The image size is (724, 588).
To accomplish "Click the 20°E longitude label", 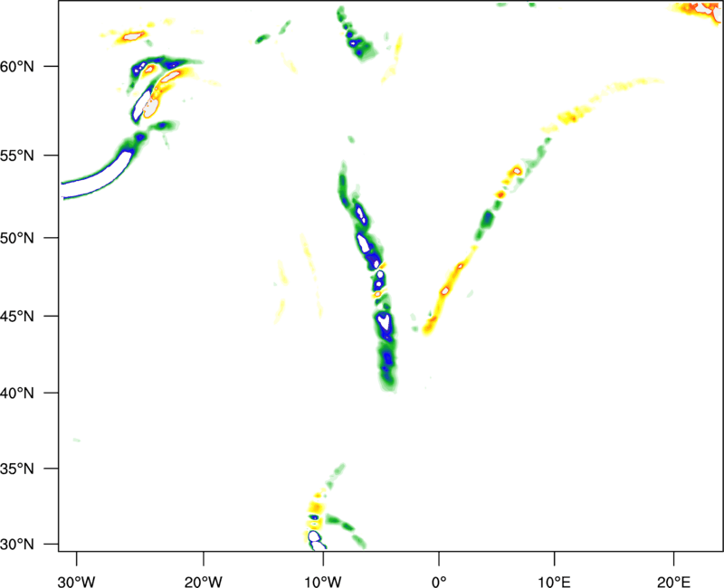I will (673, 582).
